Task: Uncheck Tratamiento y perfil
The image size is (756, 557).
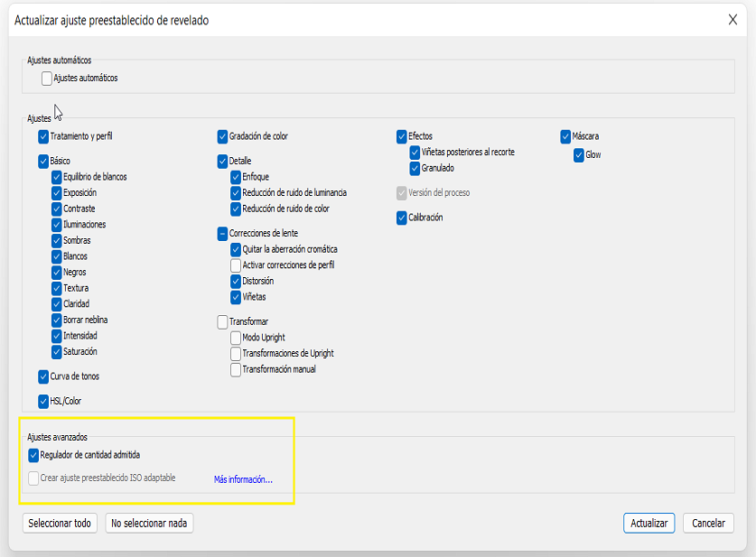Action: [43, 137]
